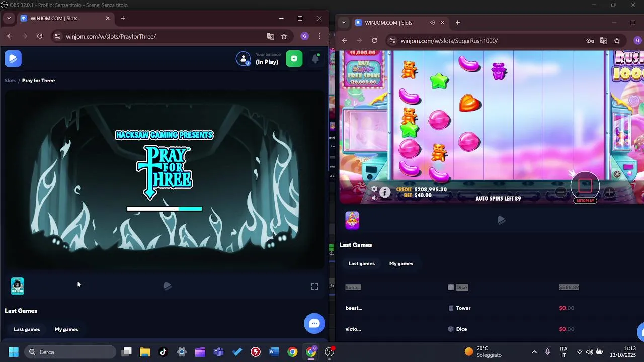Image resolution: width=644 pixels, height=362 pixels.
Task: Click the Winjom logo in left window
Action: (x=13, y=59)
